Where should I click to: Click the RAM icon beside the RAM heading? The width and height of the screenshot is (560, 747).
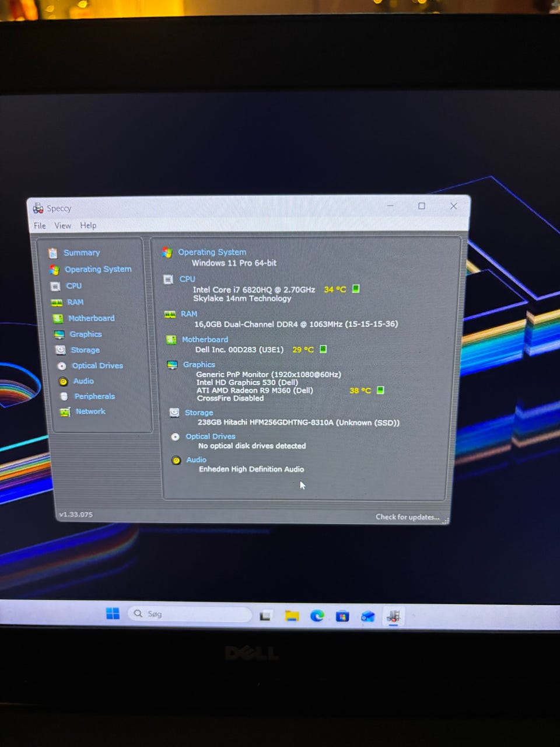coord(170,314)
